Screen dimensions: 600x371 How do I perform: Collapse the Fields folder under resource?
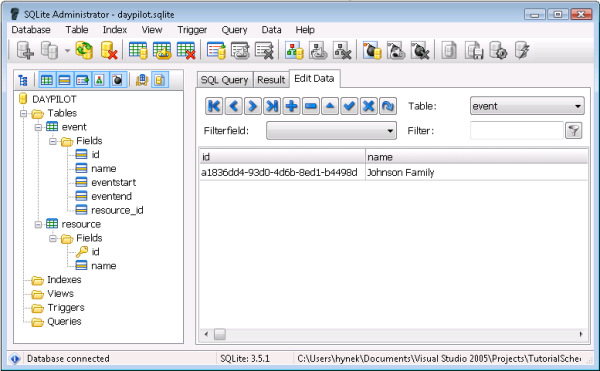(53, 238)
